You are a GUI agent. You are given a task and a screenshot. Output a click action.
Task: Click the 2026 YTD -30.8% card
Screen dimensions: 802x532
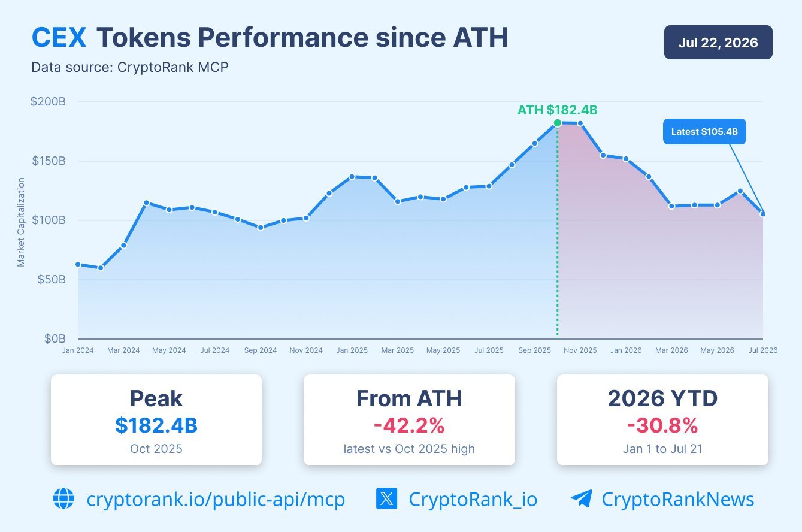[x=662, y=419]
